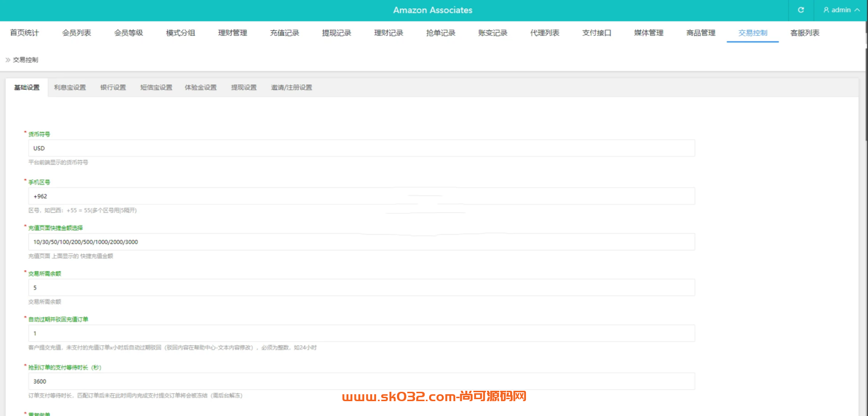Open 代理列表 menu

click(x=545, y=33)
